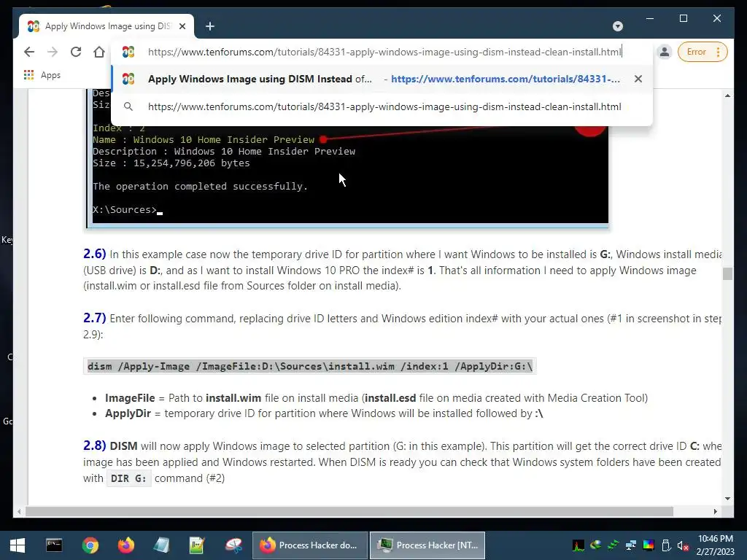Click the vertical scrollbar thumb

click(x=727, y=274)
